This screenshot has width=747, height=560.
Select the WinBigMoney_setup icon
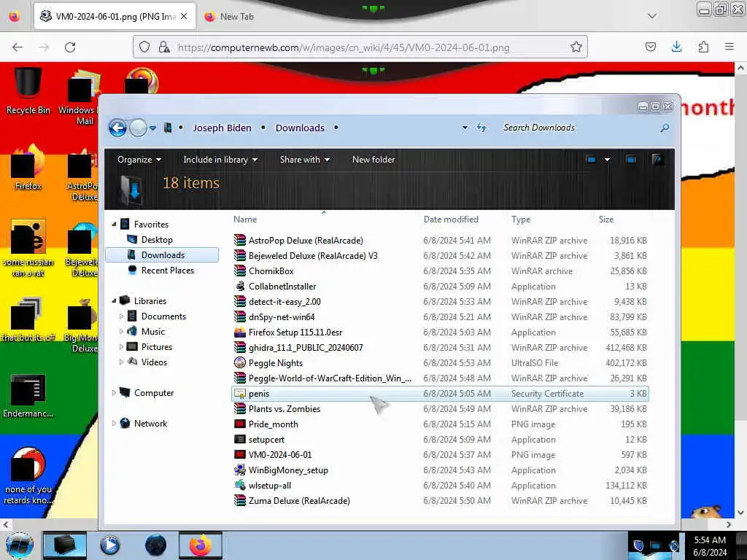pos(240,470)
